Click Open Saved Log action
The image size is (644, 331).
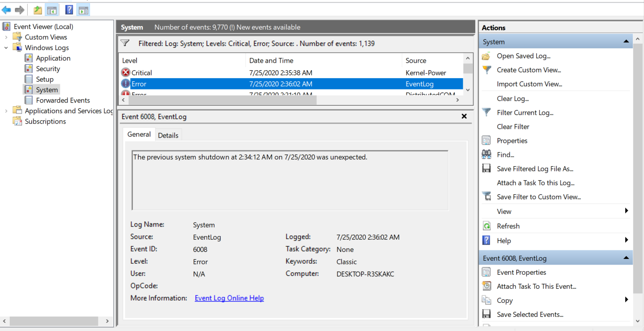click(x=524, y=56)
